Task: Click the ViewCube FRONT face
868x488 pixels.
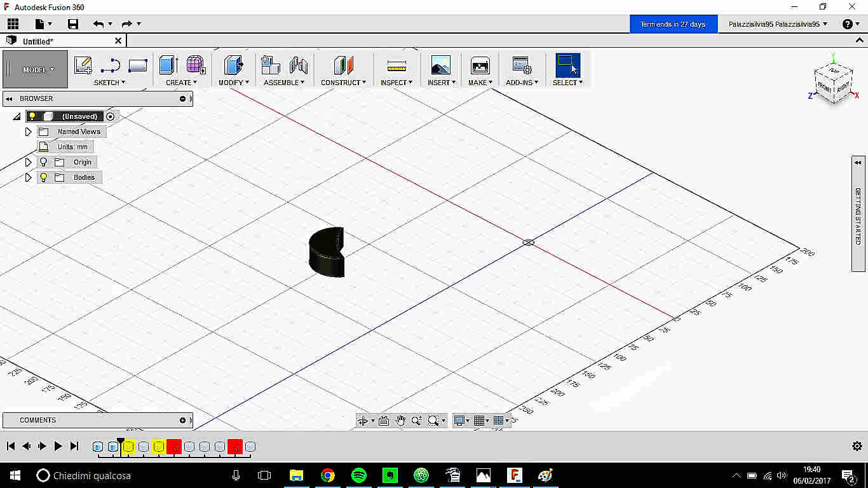Action: click(x=825, y=87)
